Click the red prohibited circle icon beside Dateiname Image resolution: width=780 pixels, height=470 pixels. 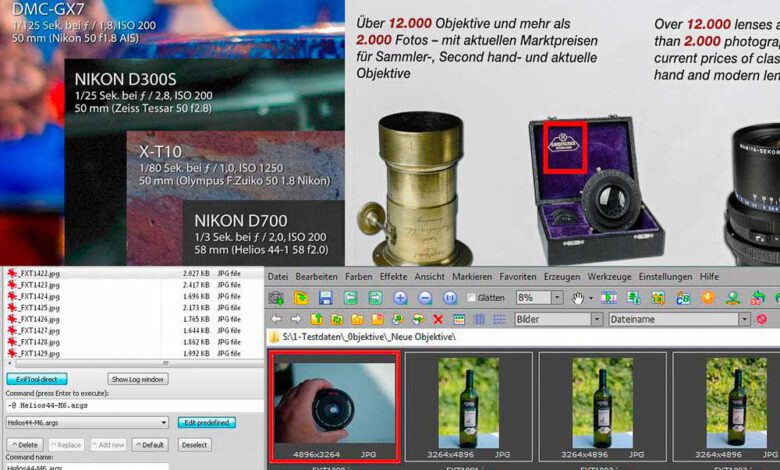point(762,319)
